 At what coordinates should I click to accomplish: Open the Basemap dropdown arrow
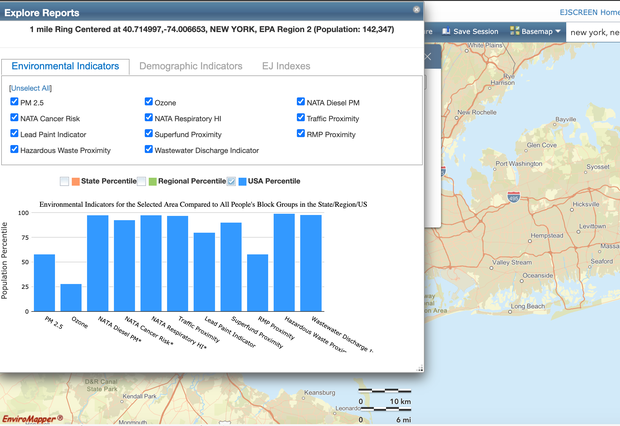tap(558, 32)
